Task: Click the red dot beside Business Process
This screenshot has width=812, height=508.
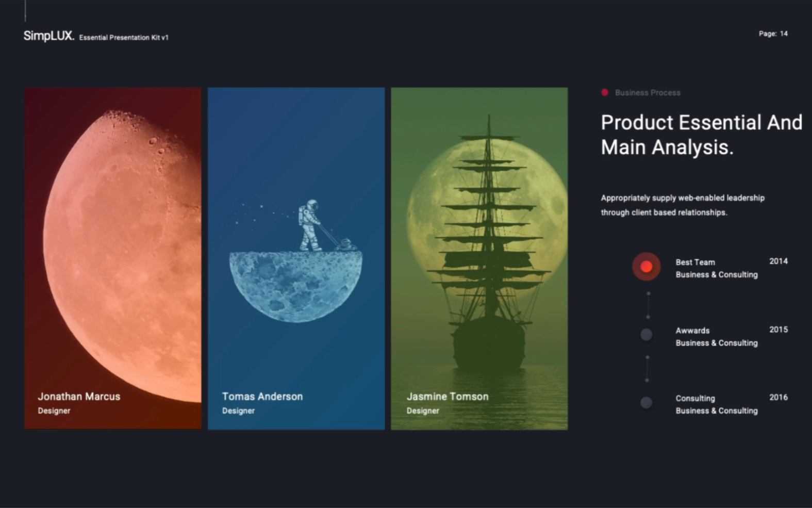Action: pyautogui.click(x=605, y=92)
